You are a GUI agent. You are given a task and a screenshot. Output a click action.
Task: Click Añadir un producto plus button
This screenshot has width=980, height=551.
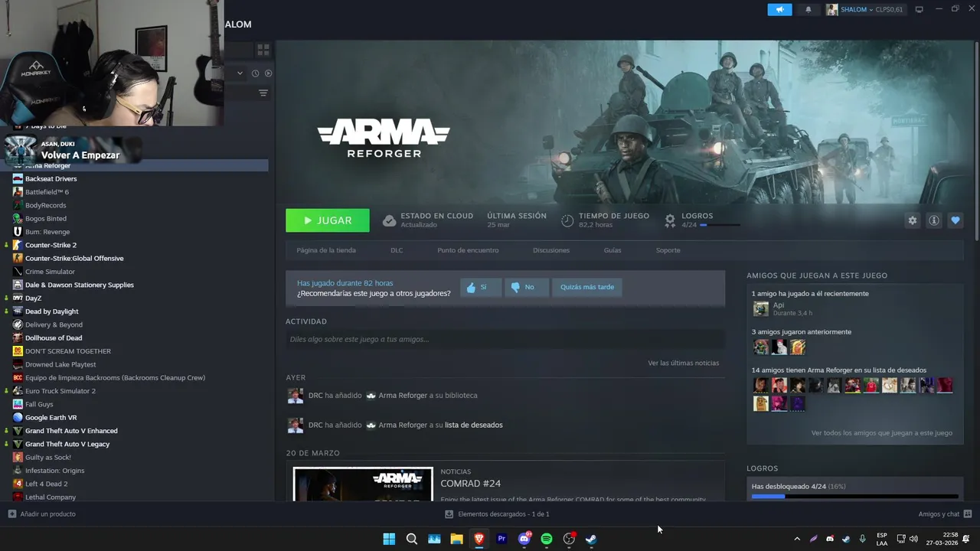11,514
